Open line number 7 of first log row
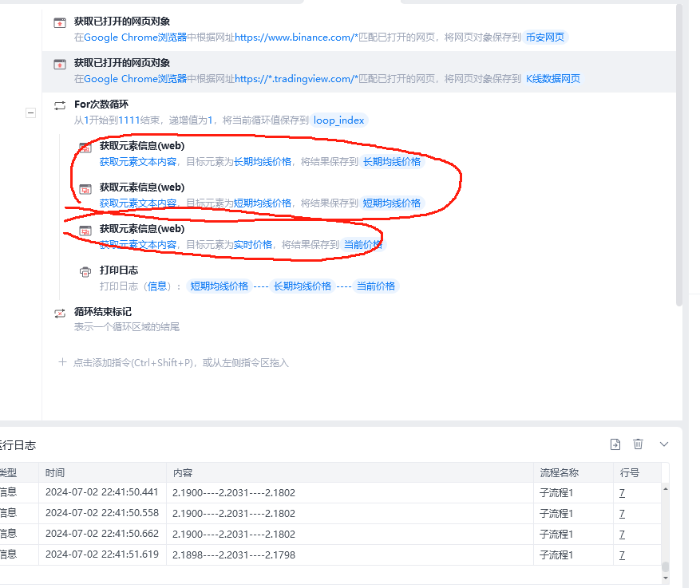 point(622,493)
